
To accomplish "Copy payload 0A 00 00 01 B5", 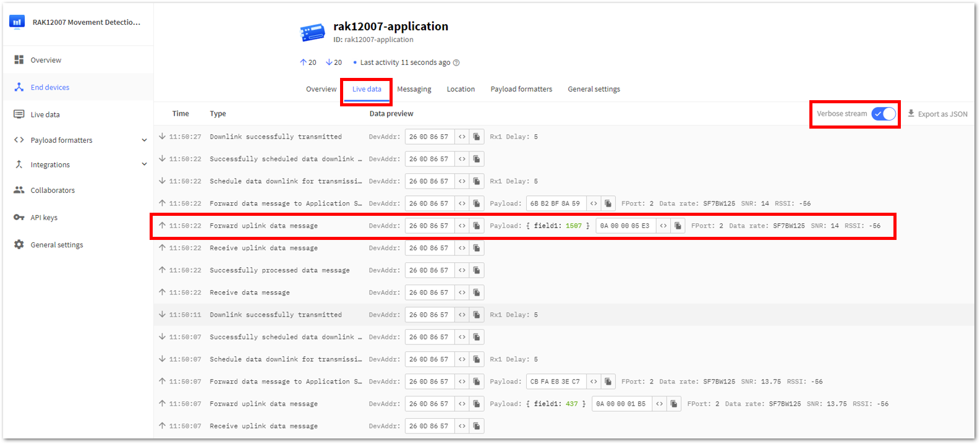I will 675,404.
